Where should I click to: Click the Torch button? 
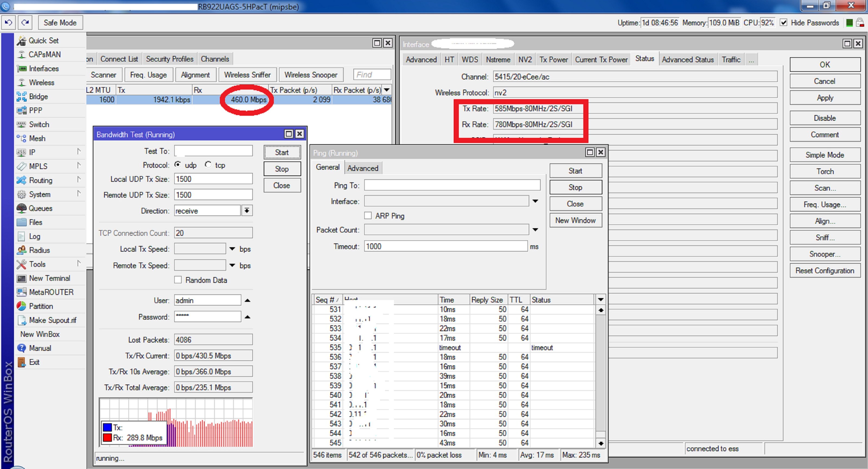825,171
